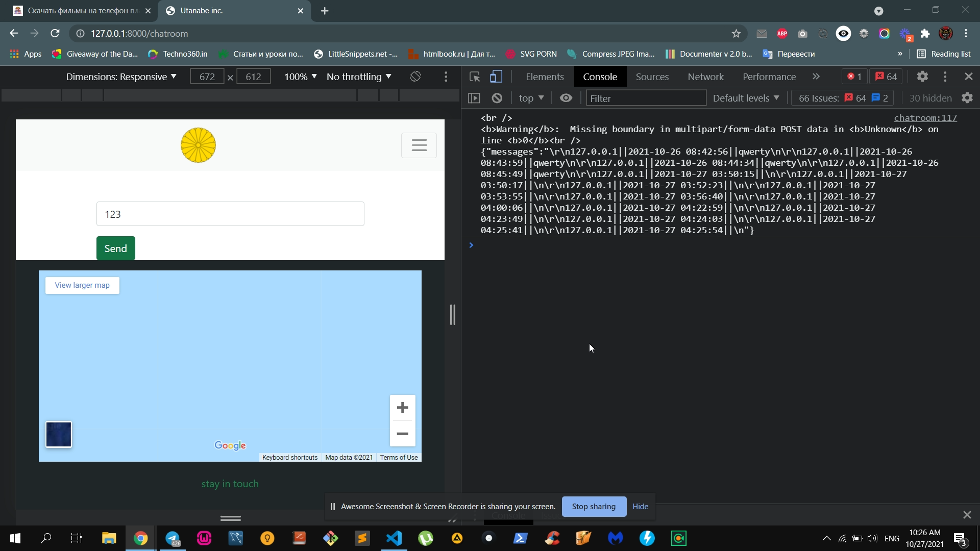Switch to the Sources tab
Screen dimensions: 980x551
652,77
